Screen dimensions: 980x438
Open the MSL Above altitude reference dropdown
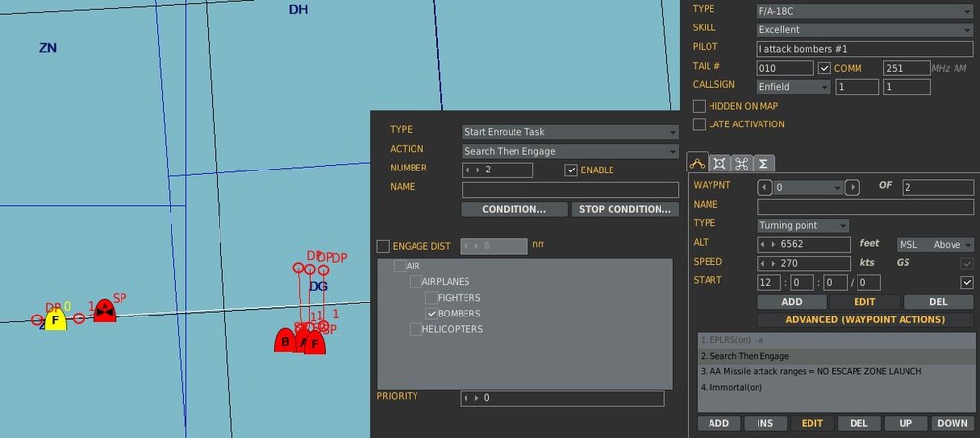point(934,245)
